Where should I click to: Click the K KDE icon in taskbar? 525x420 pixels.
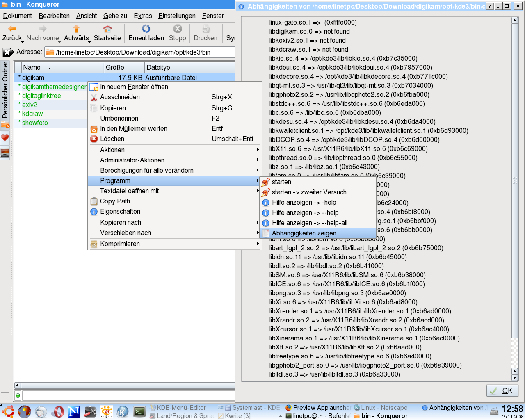123,411
